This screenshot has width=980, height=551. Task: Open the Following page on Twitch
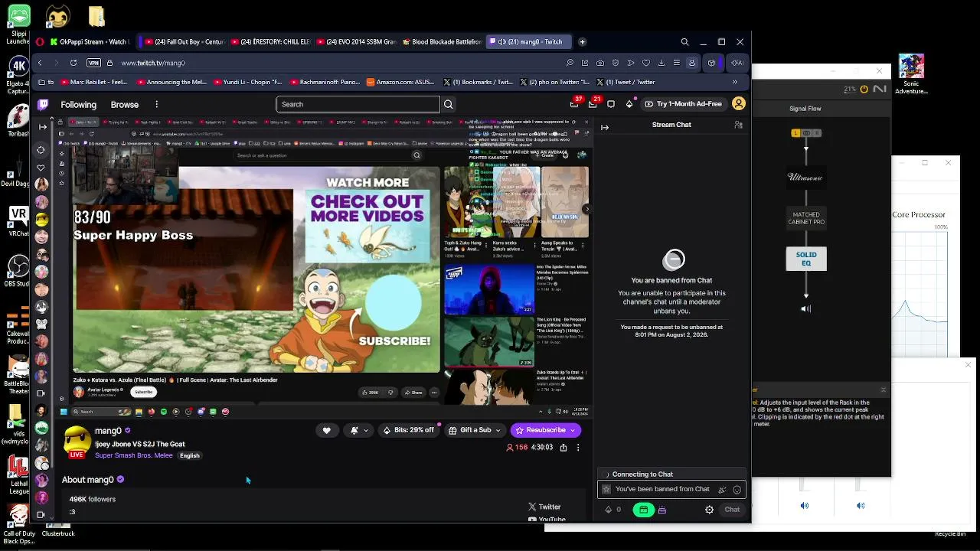pos(79,105)
